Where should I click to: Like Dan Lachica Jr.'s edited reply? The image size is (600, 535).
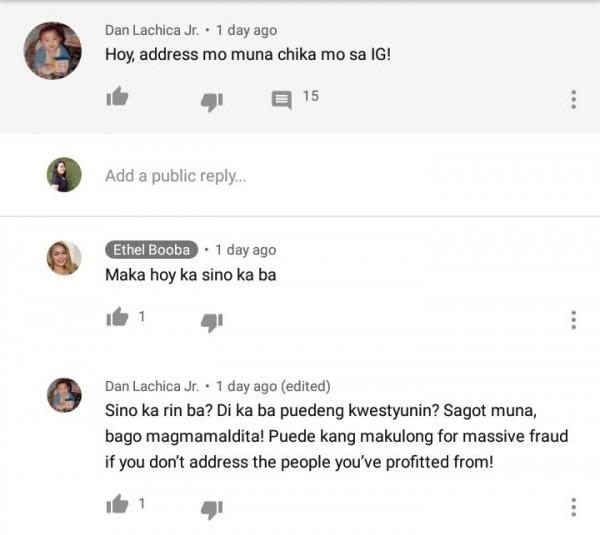point(117,505)
